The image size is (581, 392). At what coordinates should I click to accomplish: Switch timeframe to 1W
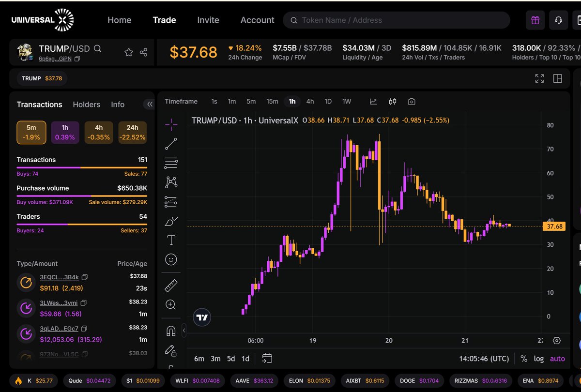point(347,102)
